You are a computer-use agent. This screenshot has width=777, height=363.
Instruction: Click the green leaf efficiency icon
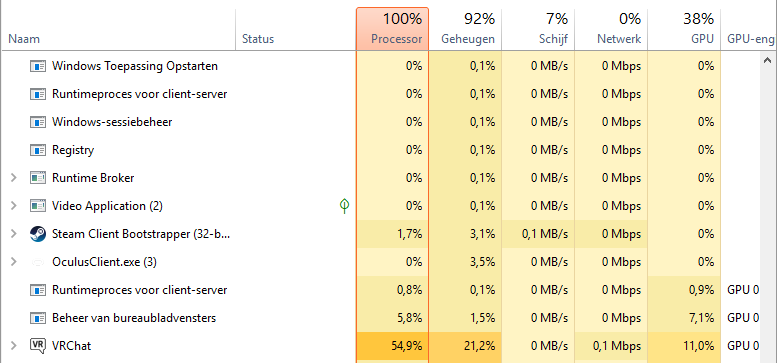(x=344, y=206)
